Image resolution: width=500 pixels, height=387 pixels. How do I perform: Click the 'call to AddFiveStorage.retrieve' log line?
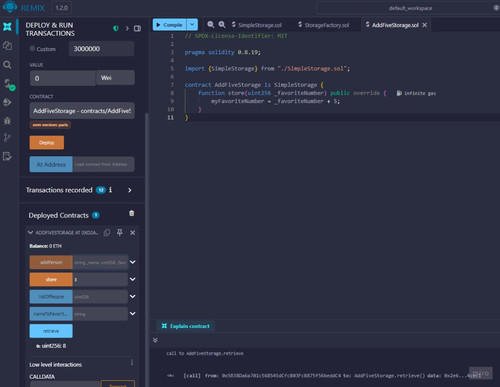click(x=205, y=353)
